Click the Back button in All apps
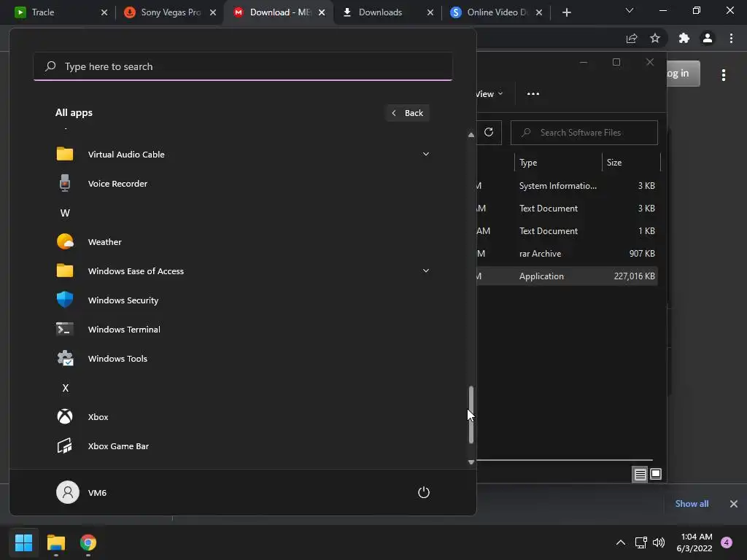The height and width of the screenshot is (560, 747). [408, 113]
